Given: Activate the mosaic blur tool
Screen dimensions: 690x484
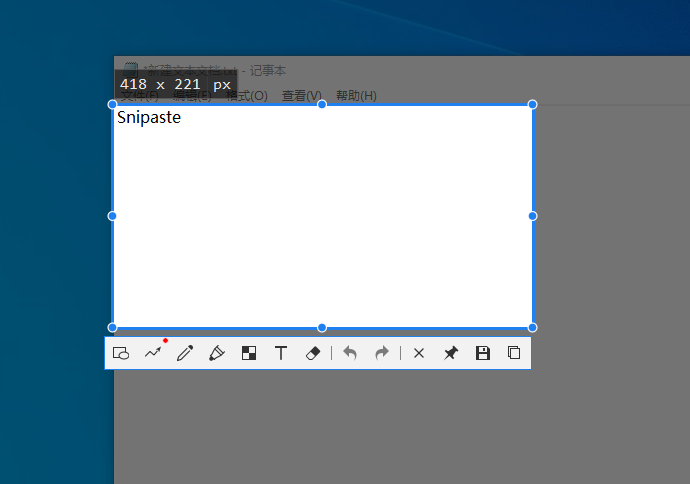Looking at the screenshot, I should coord(249,353).
